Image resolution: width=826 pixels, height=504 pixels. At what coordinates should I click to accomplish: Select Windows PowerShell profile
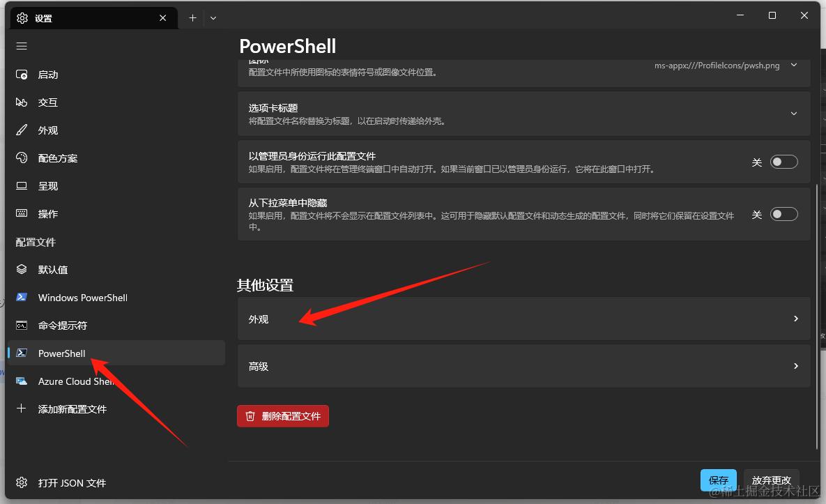[x=116, y=298]
